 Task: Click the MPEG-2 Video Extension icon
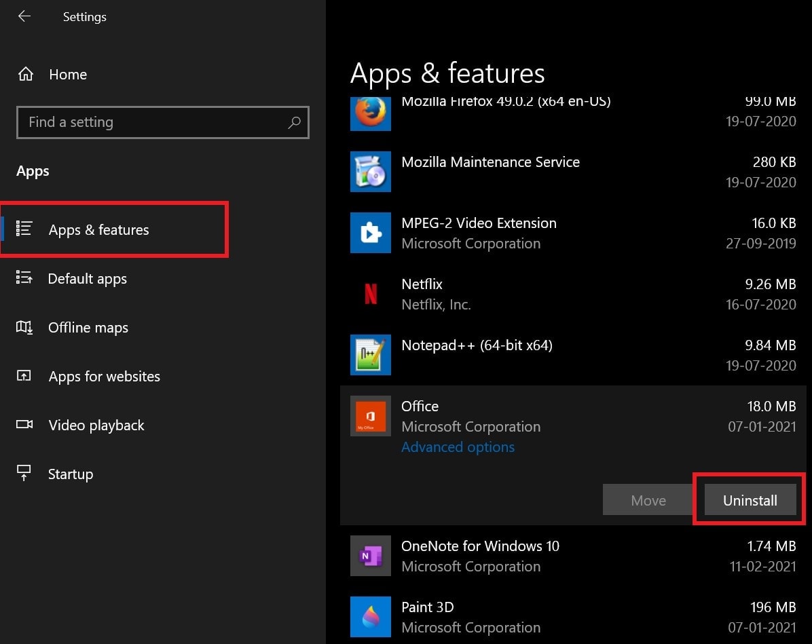coord(370,233)
